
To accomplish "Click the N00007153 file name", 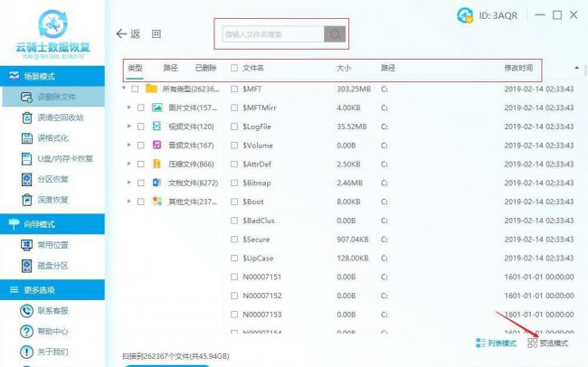I will 262,315.
